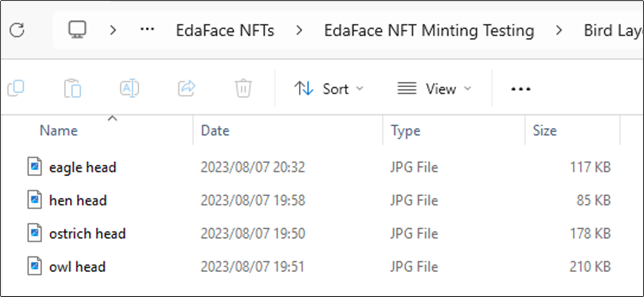Click the Delete trash icon
The width and height of the screenshot is (644, 297).
[x=243, y=89]
